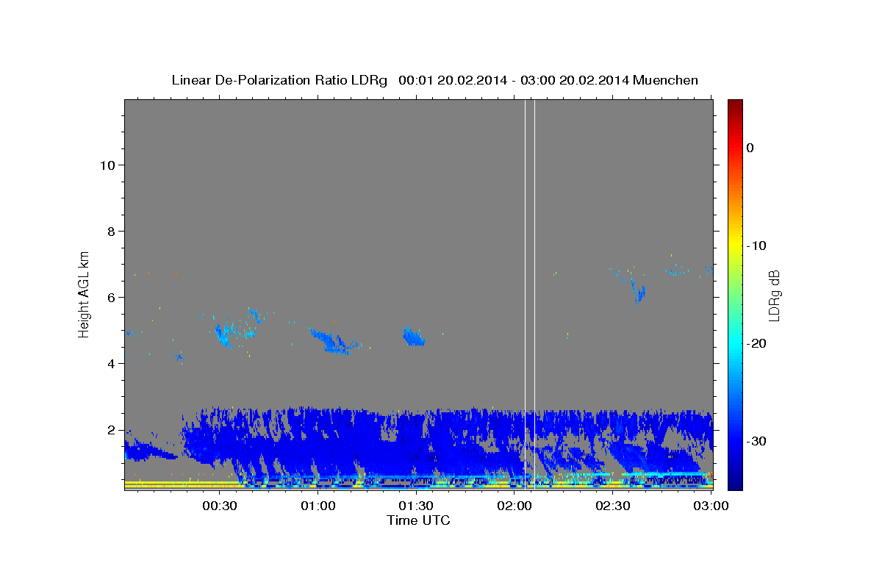Click the height tick label 2

110,430
